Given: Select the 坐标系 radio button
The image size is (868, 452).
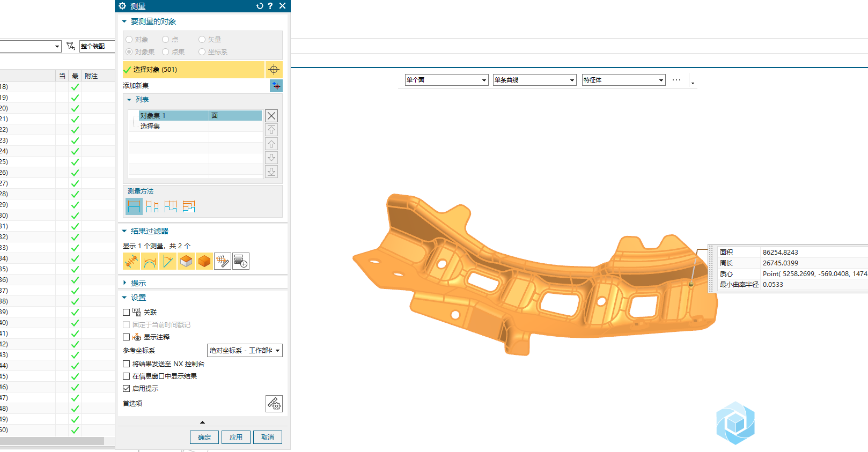Looking at the screenshot, I should [202, 51].
